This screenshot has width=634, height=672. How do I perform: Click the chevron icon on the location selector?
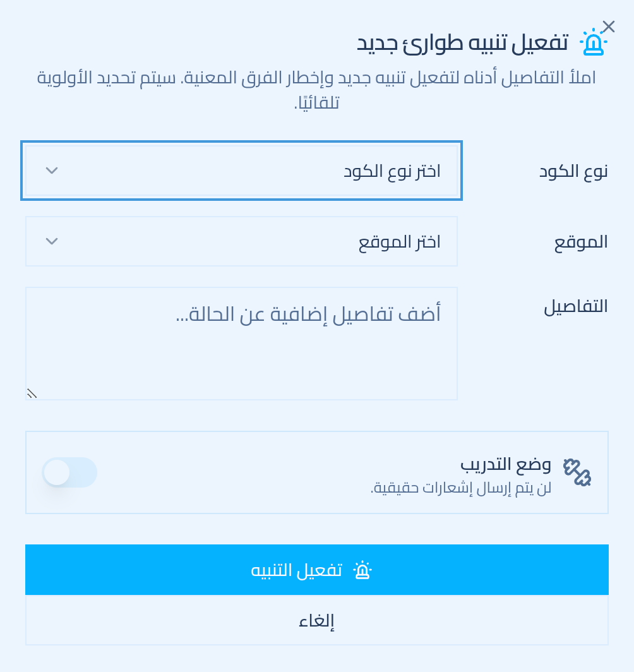tap(52, 241)
